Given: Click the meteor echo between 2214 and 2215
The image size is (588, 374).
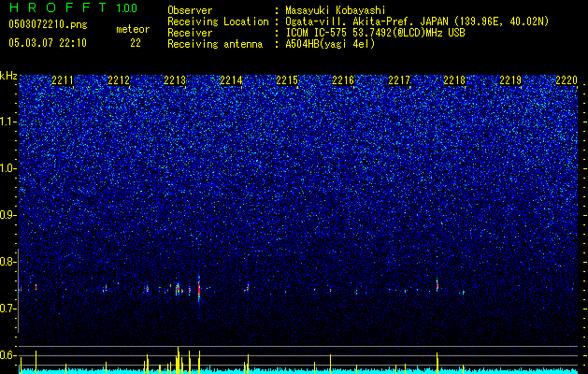Looking at the screenshot, I should click(x=248, y=288).
